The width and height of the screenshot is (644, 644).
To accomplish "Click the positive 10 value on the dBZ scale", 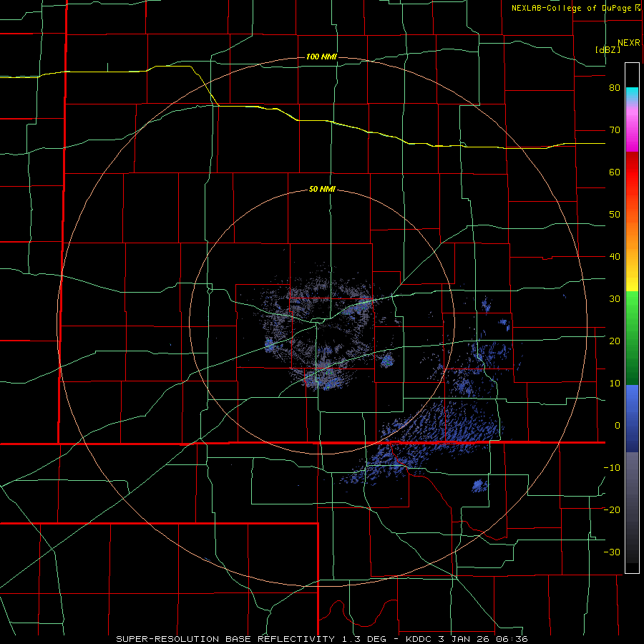I will point(615,384).
